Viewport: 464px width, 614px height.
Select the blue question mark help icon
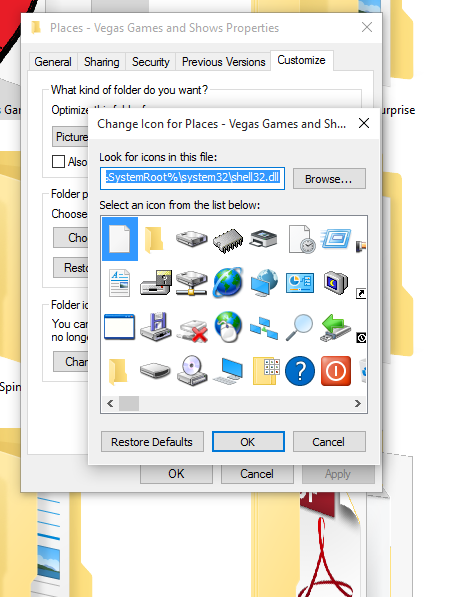[x=300, y=370]
